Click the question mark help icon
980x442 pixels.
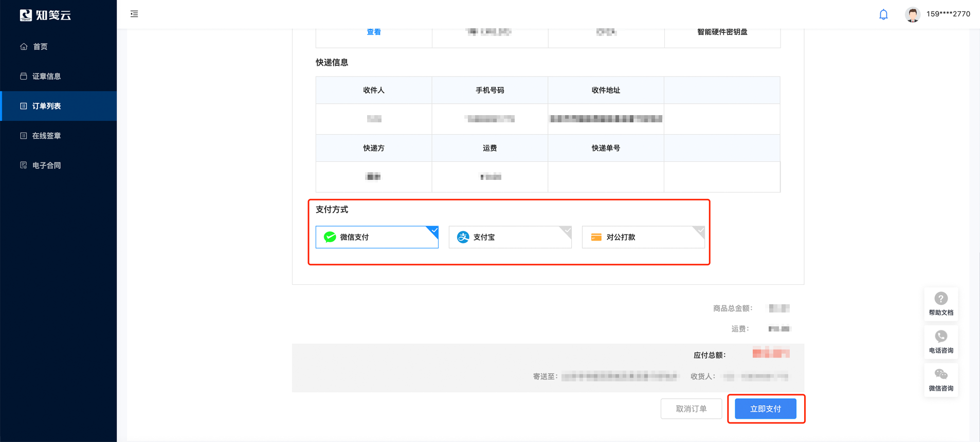click(941, 299)
